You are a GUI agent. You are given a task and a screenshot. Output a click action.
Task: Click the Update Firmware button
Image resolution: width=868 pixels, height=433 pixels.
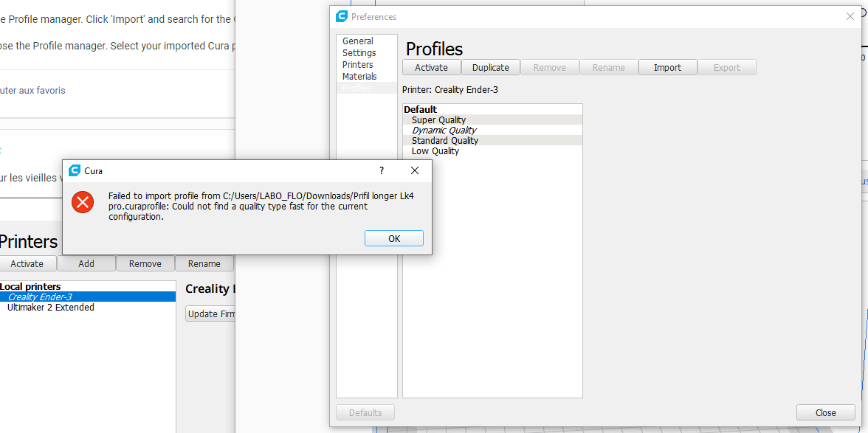pyautogui.click(x=210, y=314)
